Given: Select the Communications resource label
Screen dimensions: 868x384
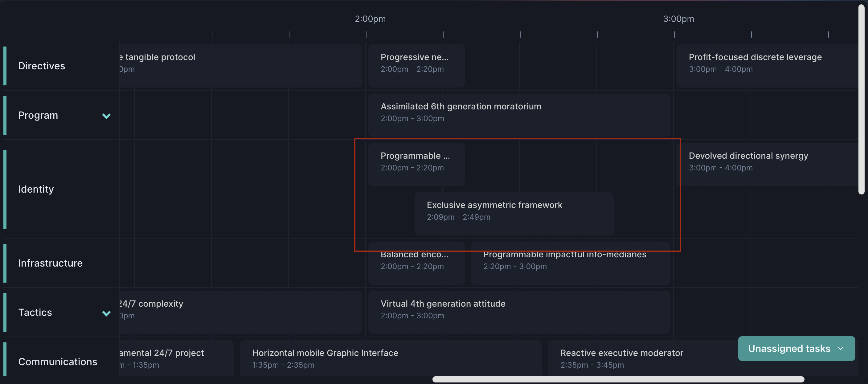Looking at the screenshot, I should point(58,362).
